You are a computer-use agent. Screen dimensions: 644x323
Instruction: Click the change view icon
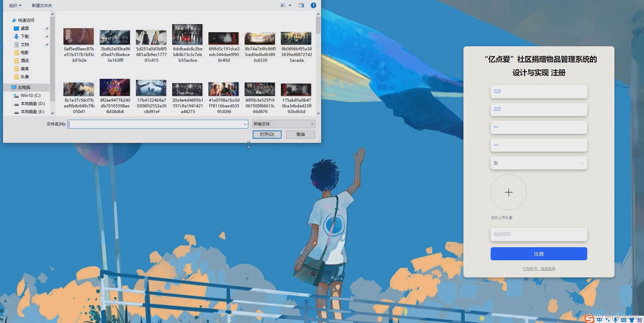pos(283,5)
